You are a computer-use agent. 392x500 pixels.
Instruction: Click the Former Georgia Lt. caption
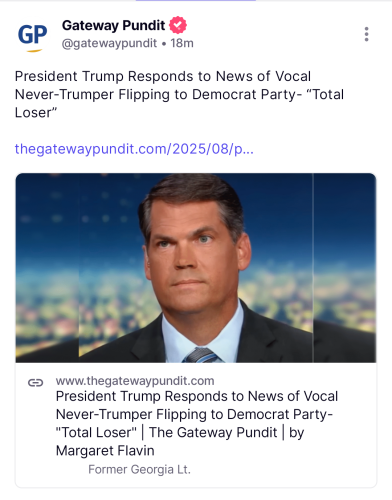(x=139, y=469)
